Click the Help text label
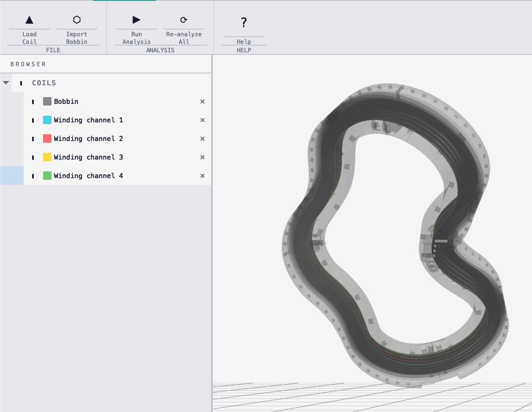 [244, 42]
